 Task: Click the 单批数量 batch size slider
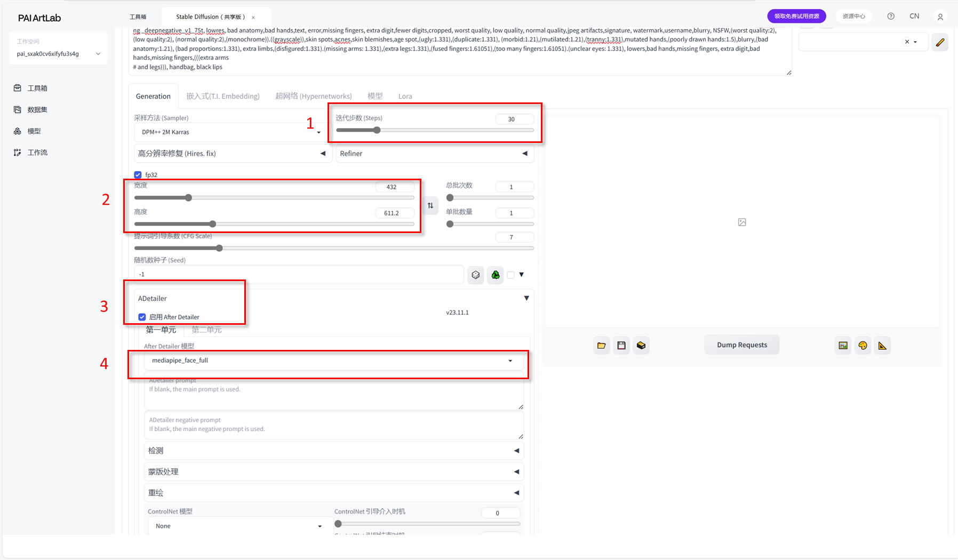click(490, 224)
